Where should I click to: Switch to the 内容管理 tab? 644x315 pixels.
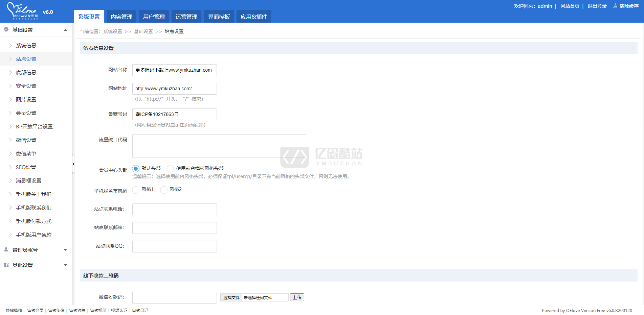coord(121,17)
